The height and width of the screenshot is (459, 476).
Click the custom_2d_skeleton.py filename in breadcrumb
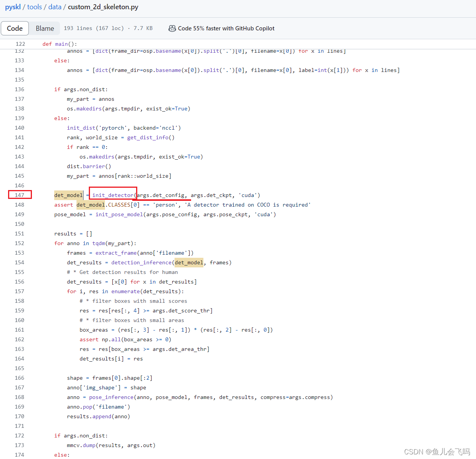point(102,7)
